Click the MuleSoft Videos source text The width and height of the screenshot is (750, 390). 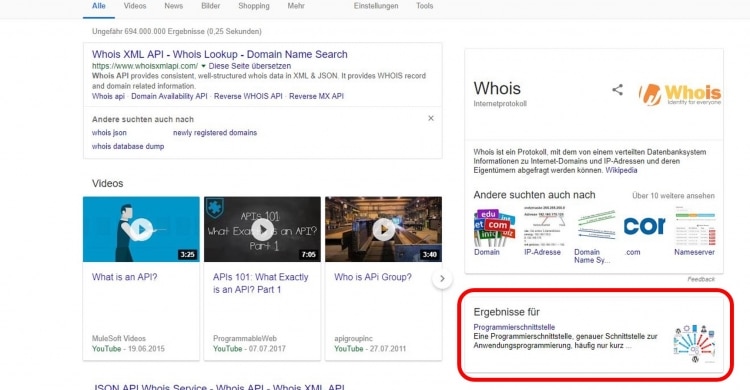(x=119, y=338)
